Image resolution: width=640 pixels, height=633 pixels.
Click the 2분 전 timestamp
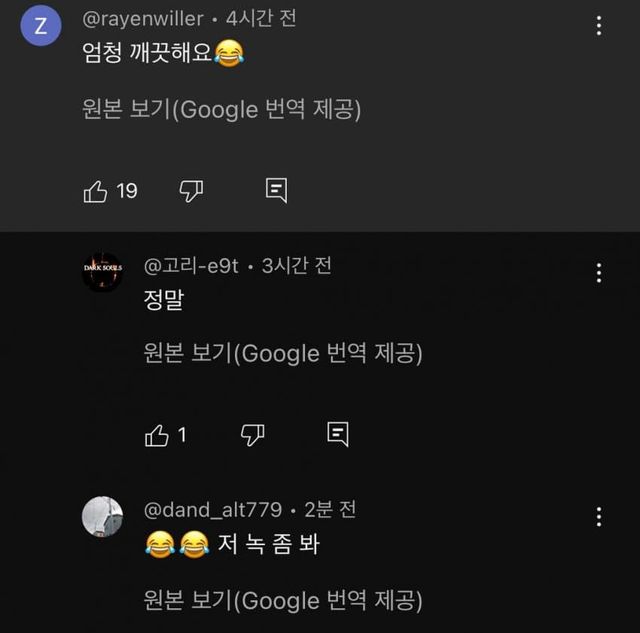(x=329, y=509)
